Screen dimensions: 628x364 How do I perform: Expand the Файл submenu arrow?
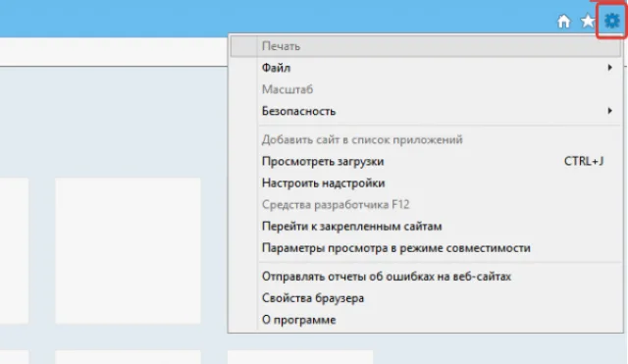point(609,68)
